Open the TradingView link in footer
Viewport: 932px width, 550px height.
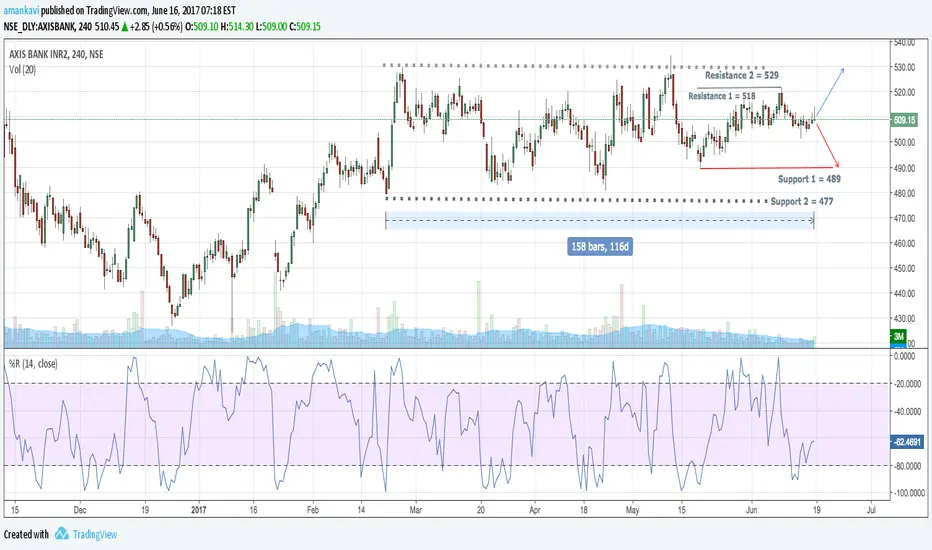(95, 534)
